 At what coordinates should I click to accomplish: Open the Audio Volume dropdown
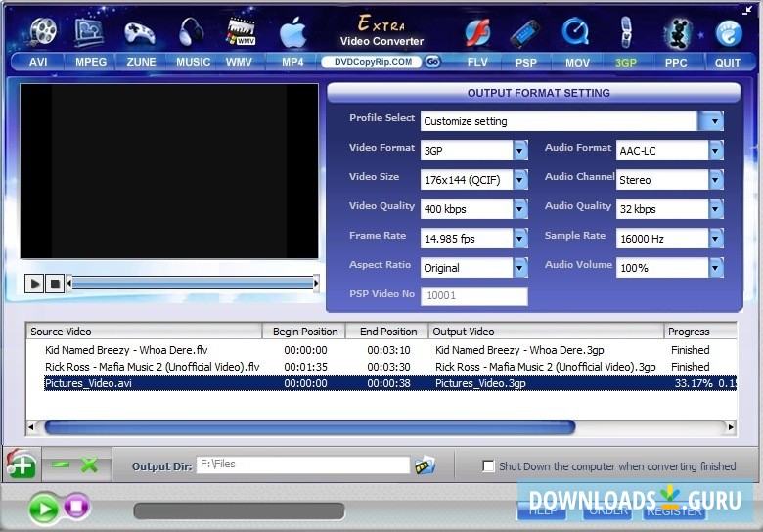click(716, 267)
